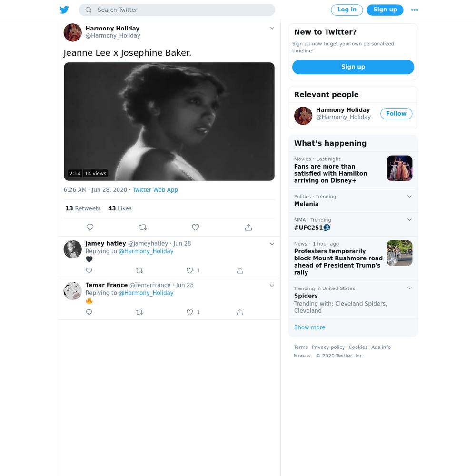Click the Search Twitter field
Screen dimensions: 476x476
point(177,10)
